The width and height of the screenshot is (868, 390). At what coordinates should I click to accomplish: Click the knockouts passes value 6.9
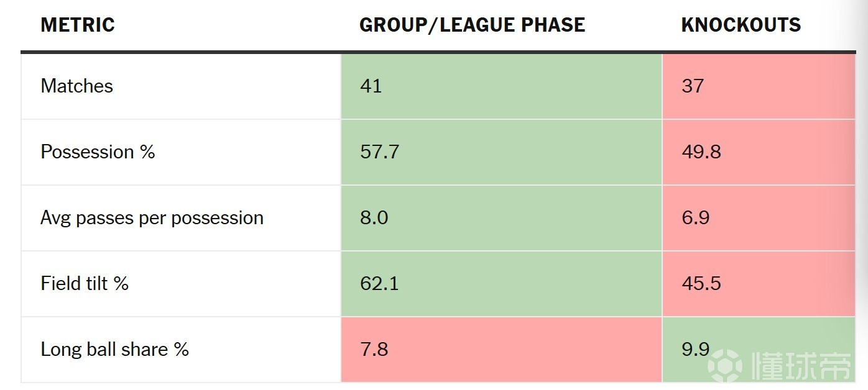click(695, 218)
